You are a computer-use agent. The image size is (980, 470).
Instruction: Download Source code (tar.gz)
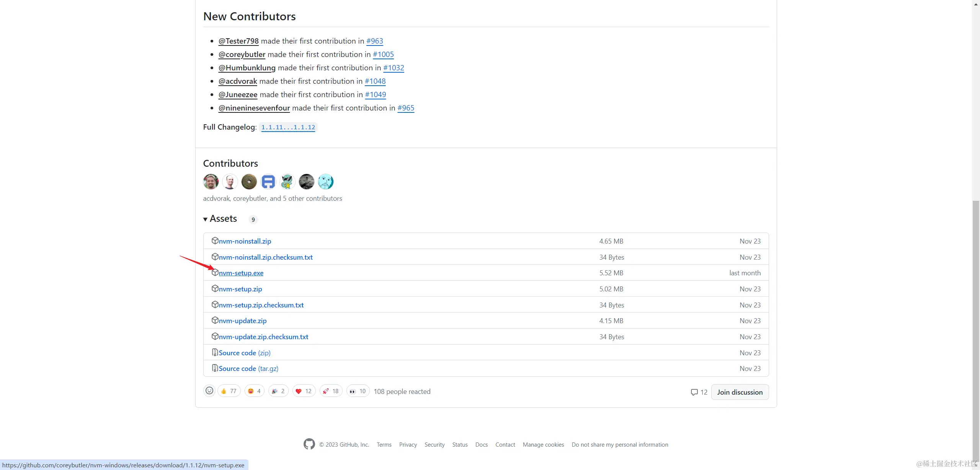pos(248,369)
